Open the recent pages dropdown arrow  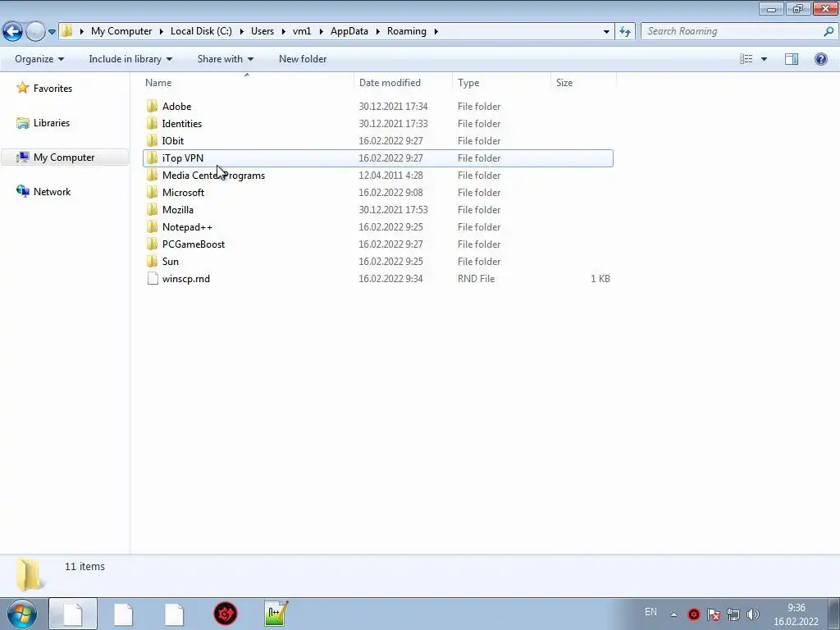pyautogui.click(x=52, y=32)
